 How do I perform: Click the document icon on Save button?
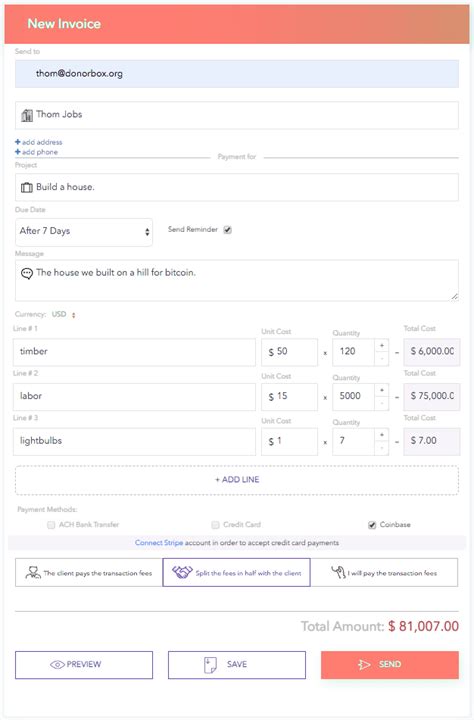(x=210, y=665)
